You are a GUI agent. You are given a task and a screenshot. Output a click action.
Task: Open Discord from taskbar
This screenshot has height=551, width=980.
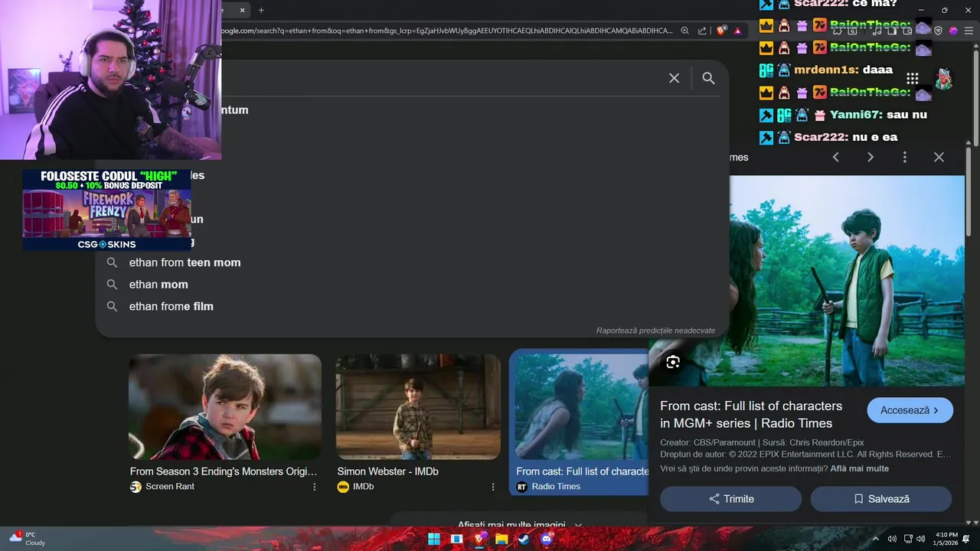point(546,539)
